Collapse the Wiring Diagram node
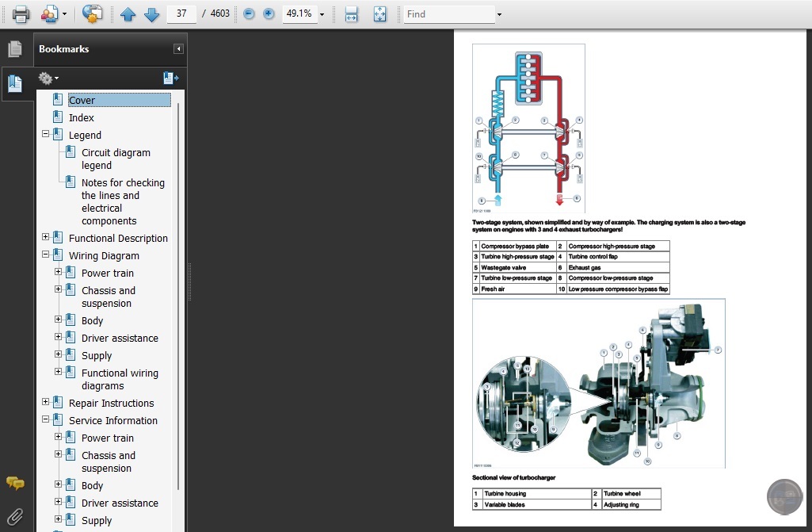This screenshot has height=532, width=812. point(46,255)
